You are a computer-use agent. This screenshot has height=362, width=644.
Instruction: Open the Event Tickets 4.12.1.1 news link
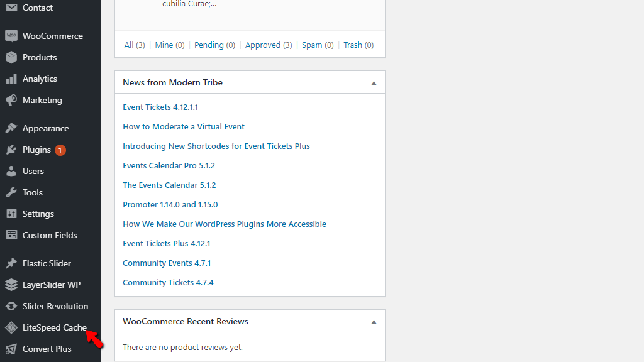tap(160, 107)
